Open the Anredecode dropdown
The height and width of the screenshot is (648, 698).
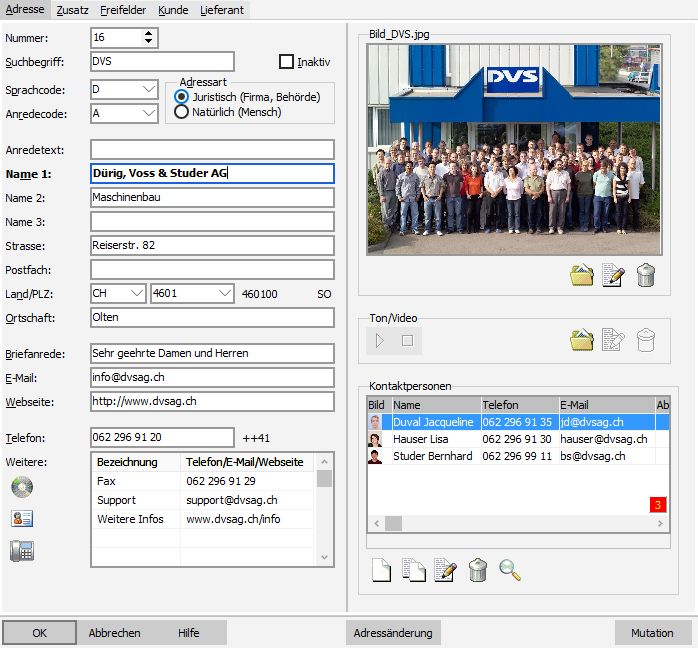click(x=148, y=113)
